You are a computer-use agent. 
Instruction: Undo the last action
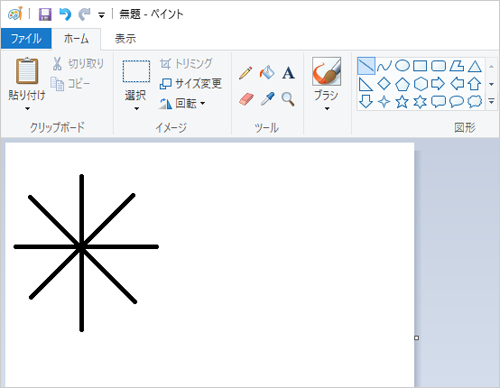(x=65, y=14)
